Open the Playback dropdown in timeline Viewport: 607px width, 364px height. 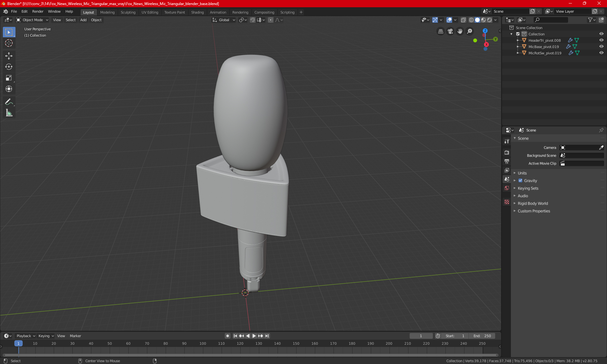tap(26, 336)
